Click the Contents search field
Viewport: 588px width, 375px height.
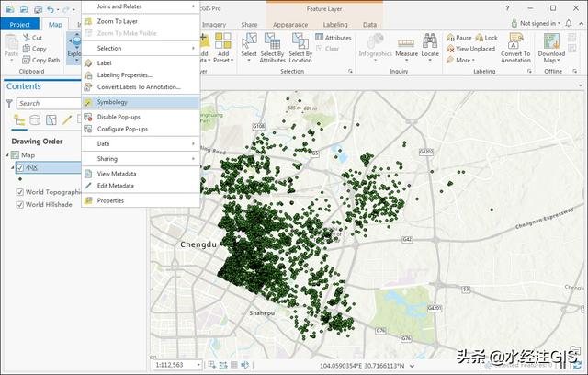coord(49,103)
